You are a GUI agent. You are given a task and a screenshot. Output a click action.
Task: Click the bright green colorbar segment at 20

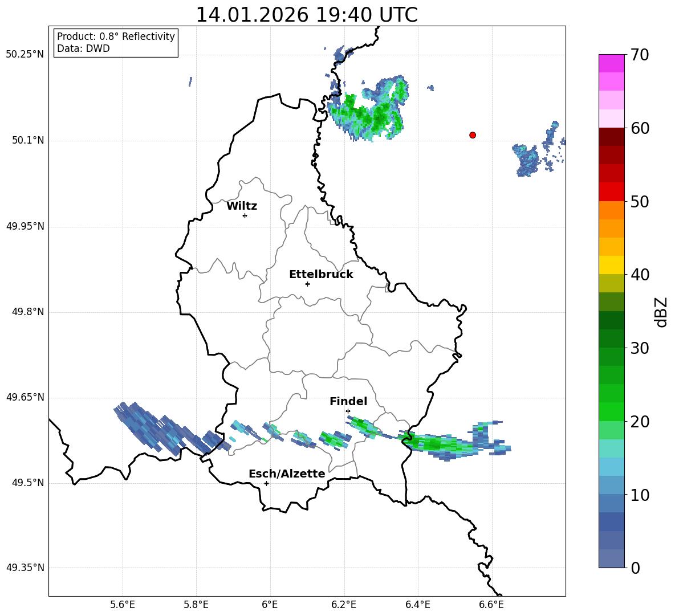tap(611, 411)
